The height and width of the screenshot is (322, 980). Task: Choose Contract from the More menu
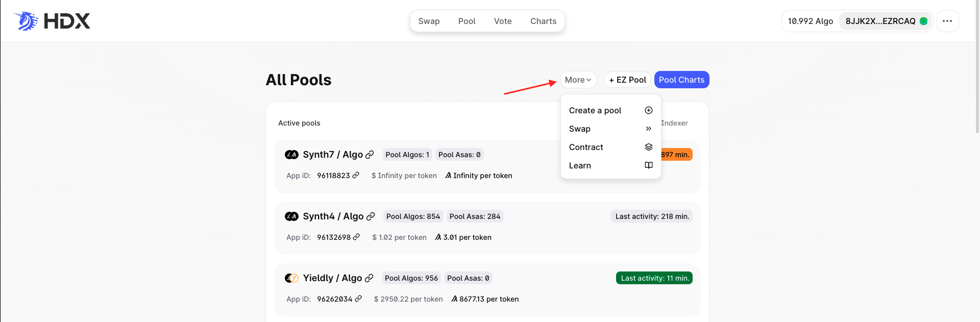610,147
